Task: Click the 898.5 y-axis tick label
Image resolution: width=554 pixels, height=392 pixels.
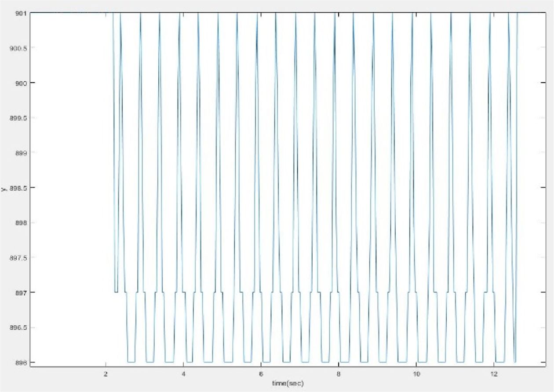Action: pyautogui.click(x=20, y=188)
